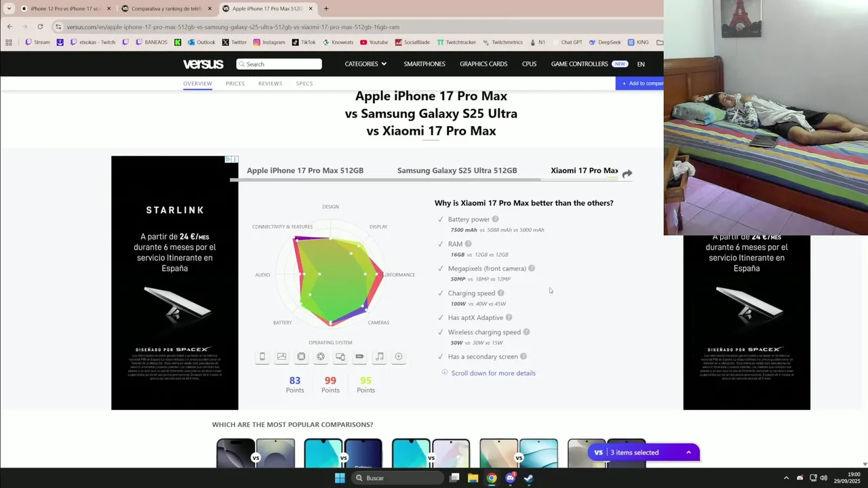This screenshot has height=488, width=868.
Task: Open CPUs in the top navigation
Action: tap(529, 64)
